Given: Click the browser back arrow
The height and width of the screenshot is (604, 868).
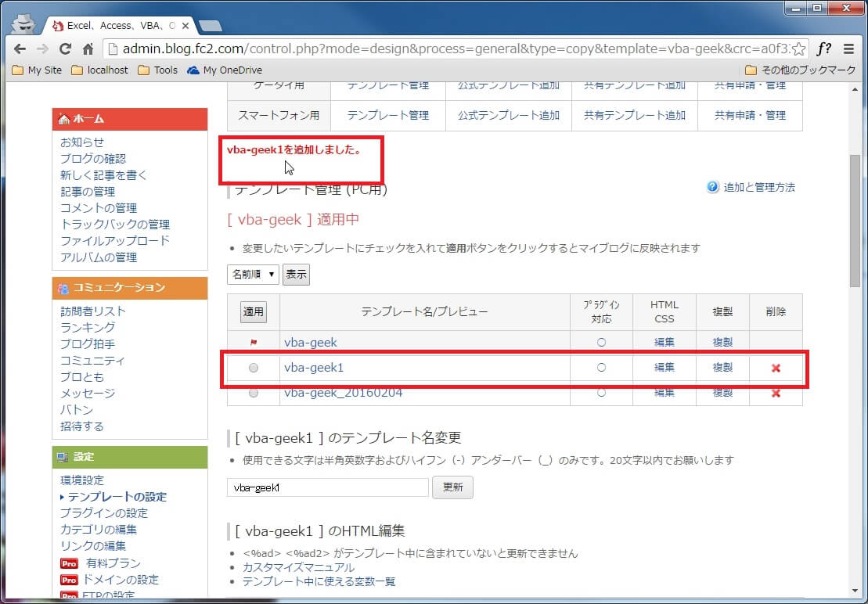Looking at the screenshot, I should (x=20, y=49).
